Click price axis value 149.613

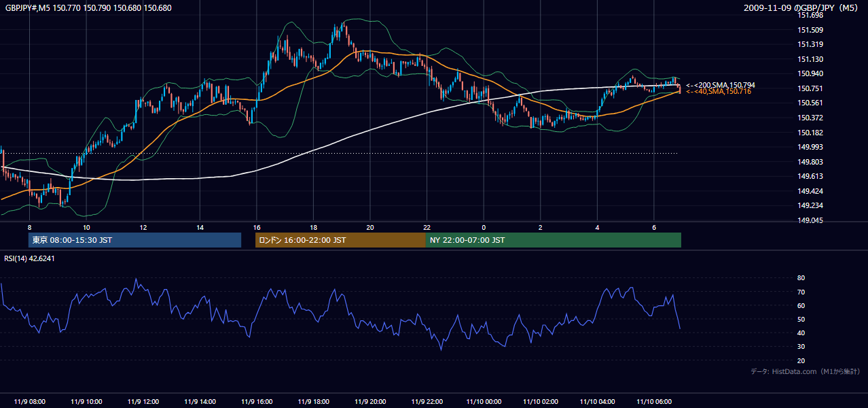tap(810, 176)
